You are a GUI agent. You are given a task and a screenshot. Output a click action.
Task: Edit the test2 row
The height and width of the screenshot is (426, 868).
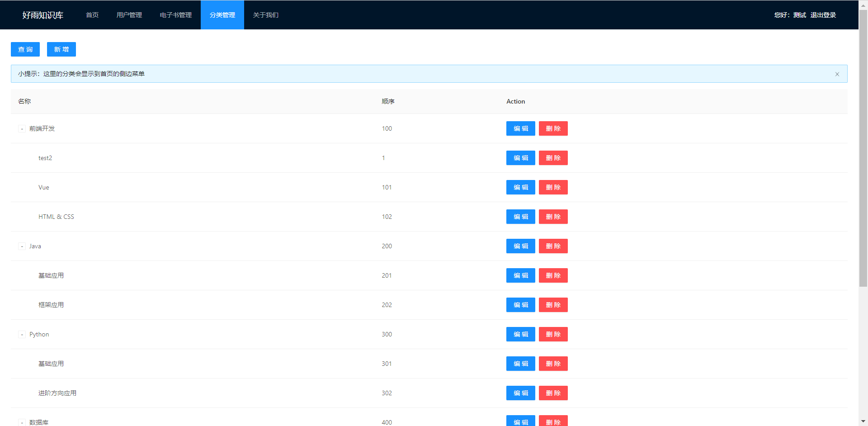521,158
